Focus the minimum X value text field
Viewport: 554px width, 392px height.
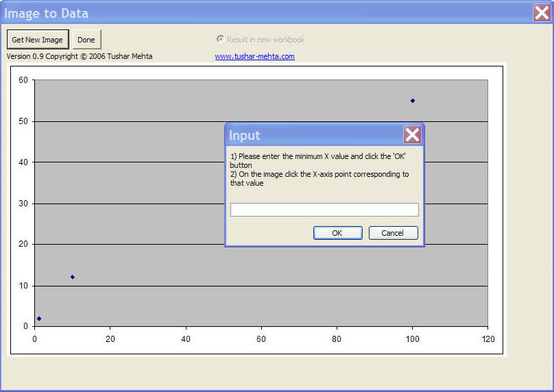[x=324, y=210]
